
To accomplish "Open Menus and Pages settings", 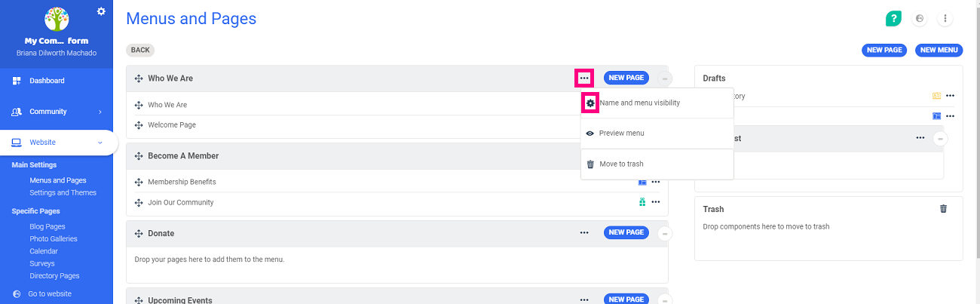I will (58, 180).
